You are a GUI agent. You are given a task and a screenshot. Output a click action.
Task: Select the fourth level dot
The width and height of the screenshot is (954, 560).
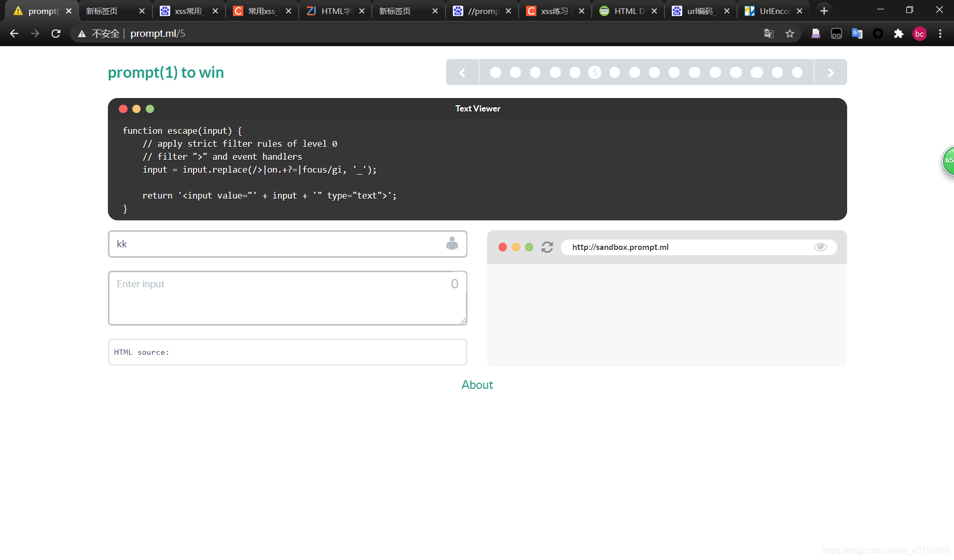tap(555, 73)
